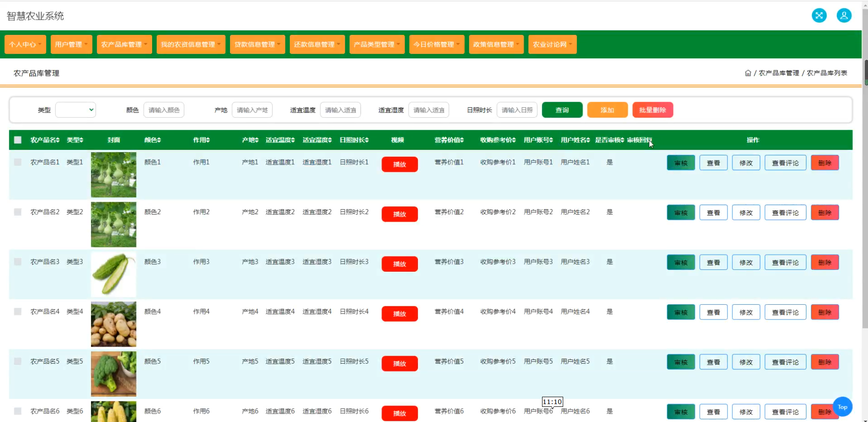Screen dimensions: 868x422
Task: Click 修改 for 农产品名5
Action: tap(746, 362)
